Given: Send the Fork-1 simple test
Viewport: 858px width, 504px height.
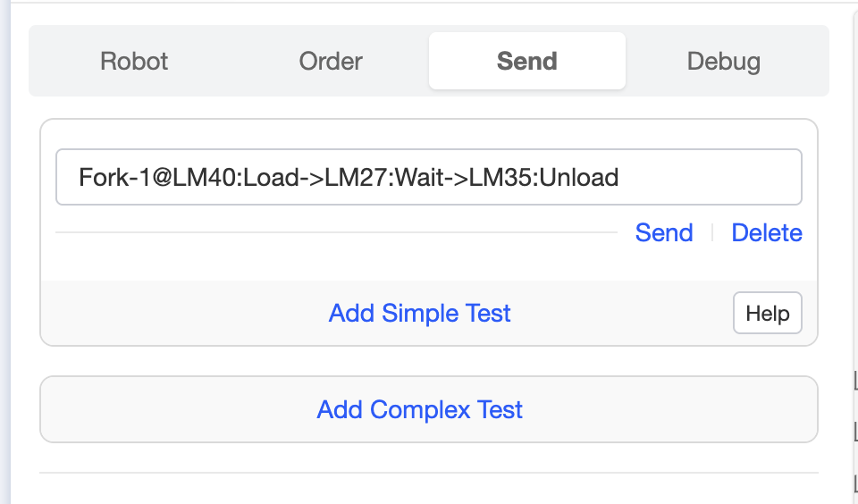Looking at the screenshot, I should (x=664, y=233).
